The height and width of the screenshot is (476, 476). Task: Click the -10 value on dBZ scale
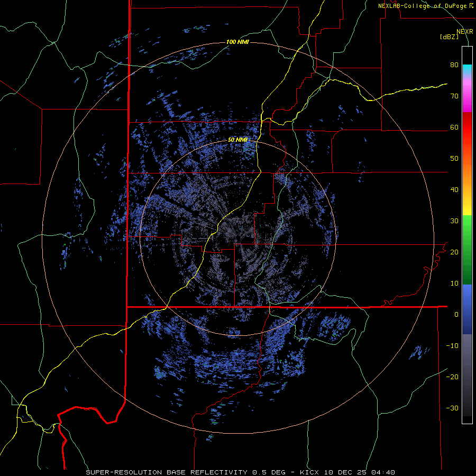[x=452, y=345]
